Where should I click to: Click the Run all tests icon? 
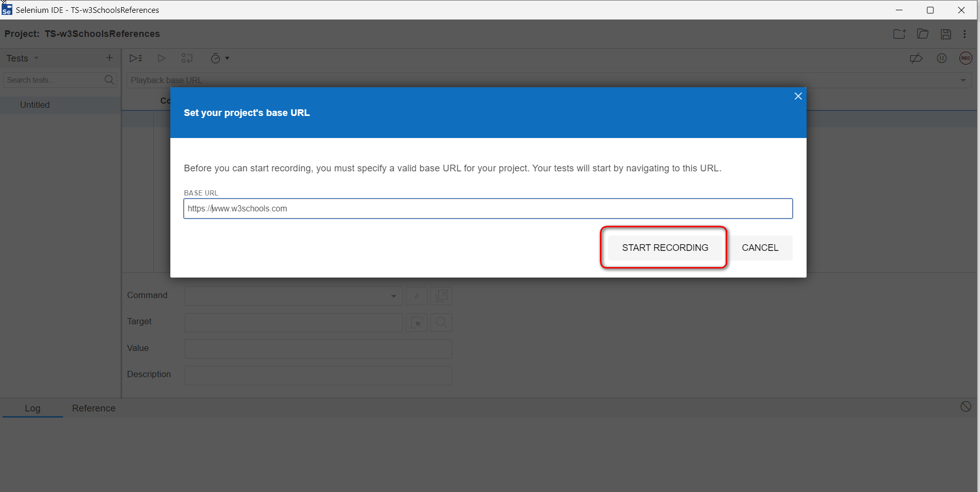[x=135, y=58]
